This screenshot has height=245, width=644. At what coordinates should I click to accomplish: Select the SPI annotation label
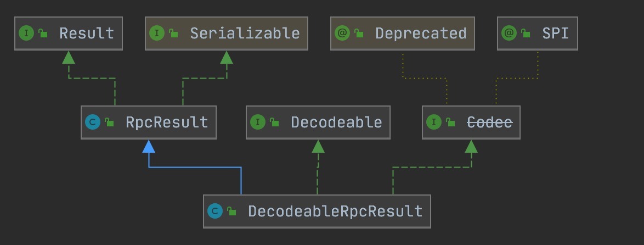(x=556, y=34)
